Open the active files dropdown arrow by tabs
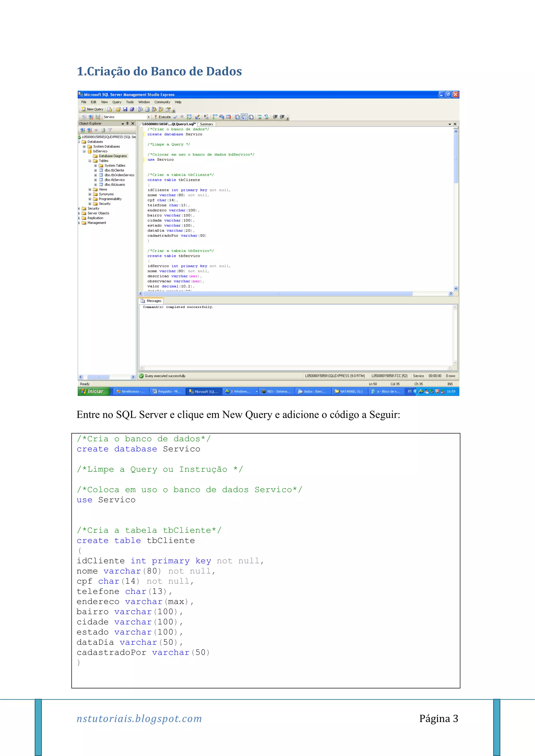 coord(450,124)
